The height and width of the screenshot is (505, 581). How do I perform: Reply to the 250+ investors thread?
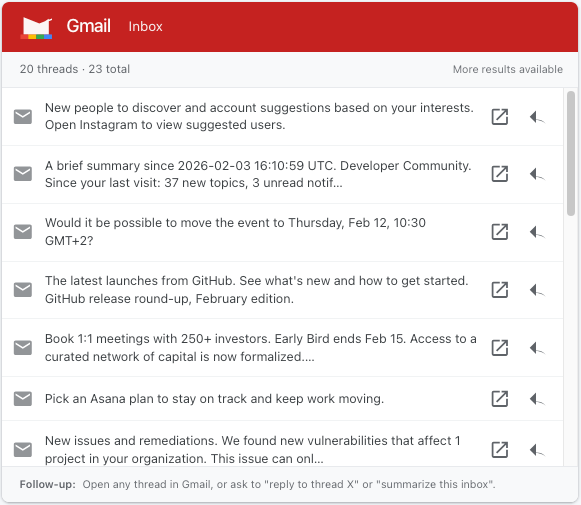537,348
